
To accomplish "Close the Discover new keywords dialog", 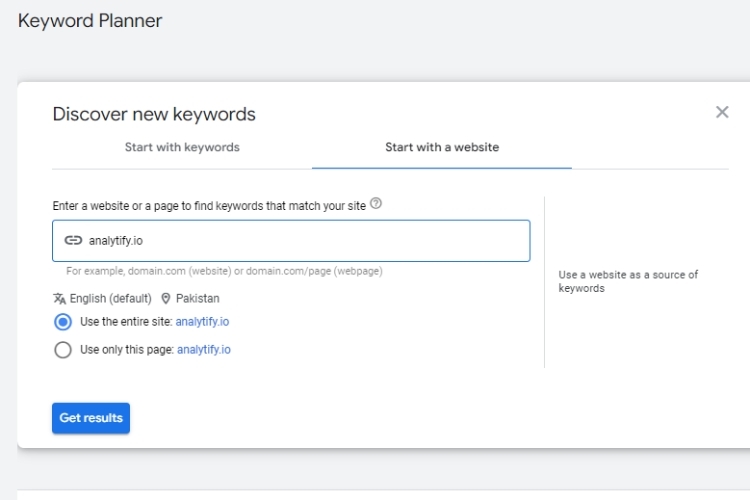I will pos(722,112).
